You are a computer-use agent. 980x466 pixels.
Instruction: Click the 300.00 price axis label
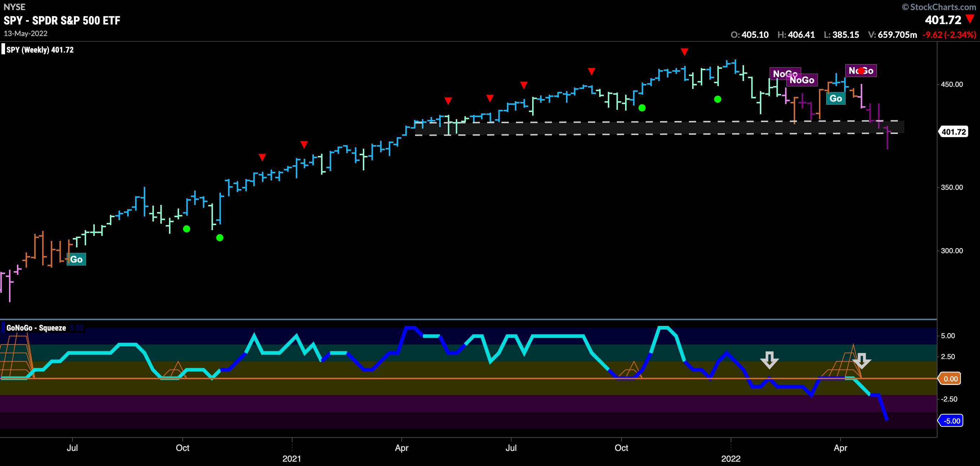point(952,251)
